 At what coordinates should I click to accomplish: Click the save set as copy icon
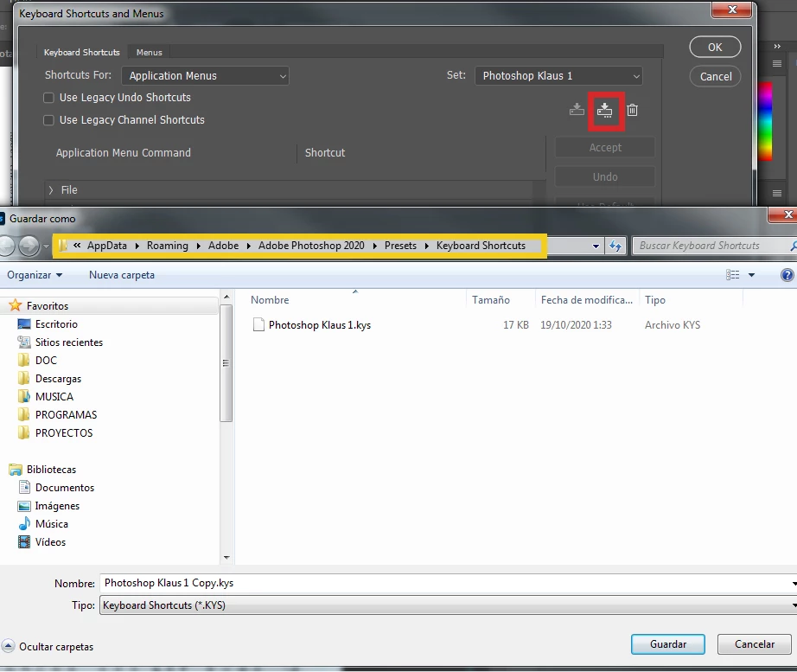point(604,110)
